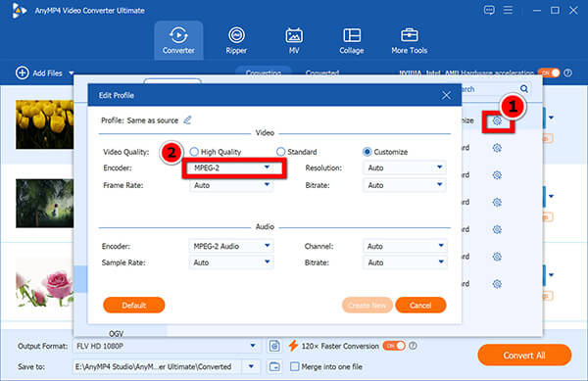Open the audio Bitrate dropdown
Image resolution: width=588 pixels, height=381 pixels.
[405, 262]
